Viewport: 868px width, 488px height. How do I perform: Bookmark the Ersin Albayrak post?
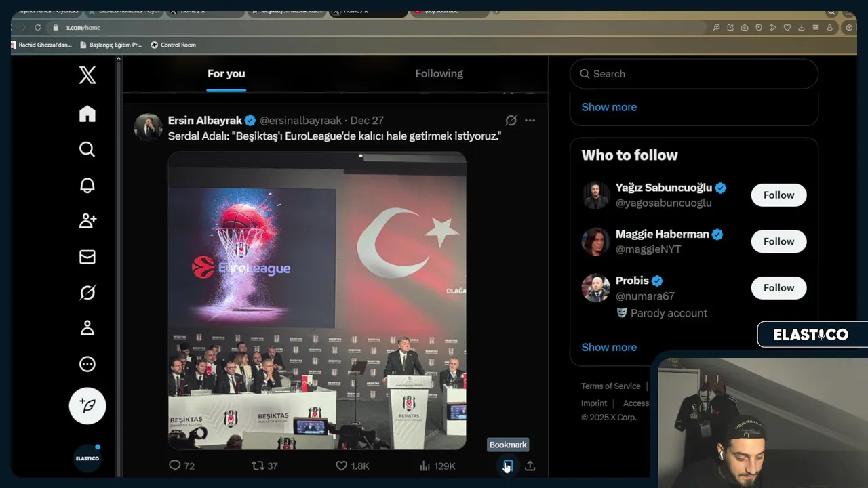(x=508, y=466)
